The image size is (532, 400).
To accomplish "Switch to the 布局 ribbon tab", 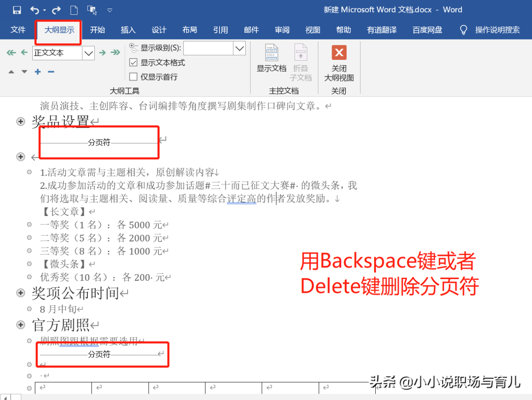I will click(190, 30).
